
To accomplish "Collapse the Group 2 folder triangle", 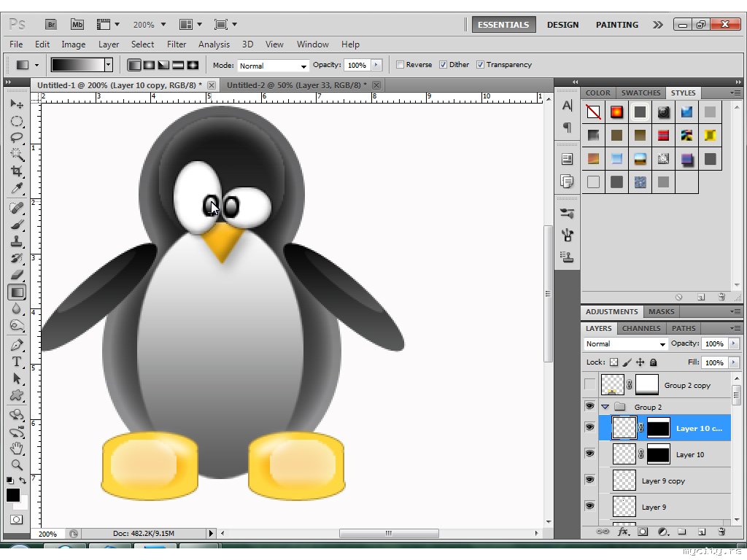I will point(605,407).
